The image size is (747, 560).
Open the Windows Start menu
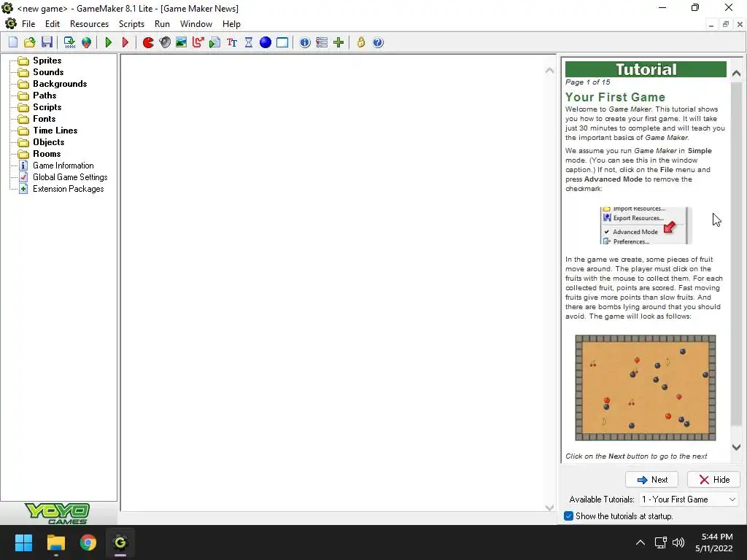(23, 542)
